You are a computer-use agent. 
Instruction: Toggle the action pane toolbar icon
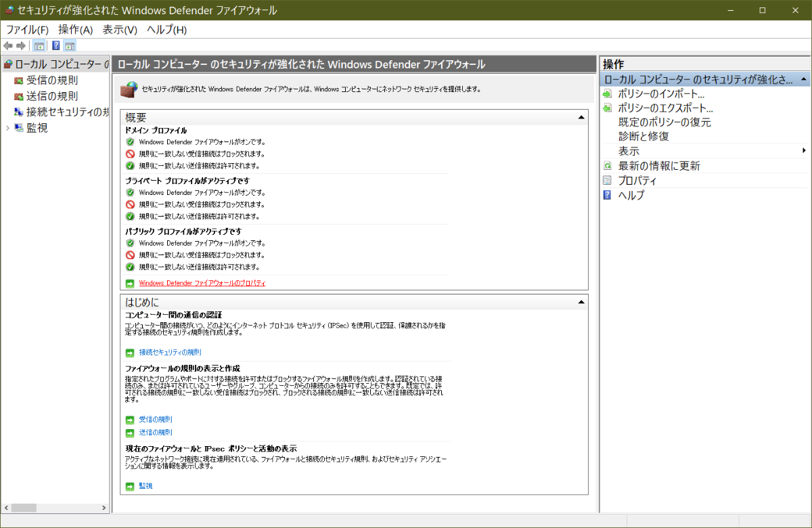click(70, 46)
